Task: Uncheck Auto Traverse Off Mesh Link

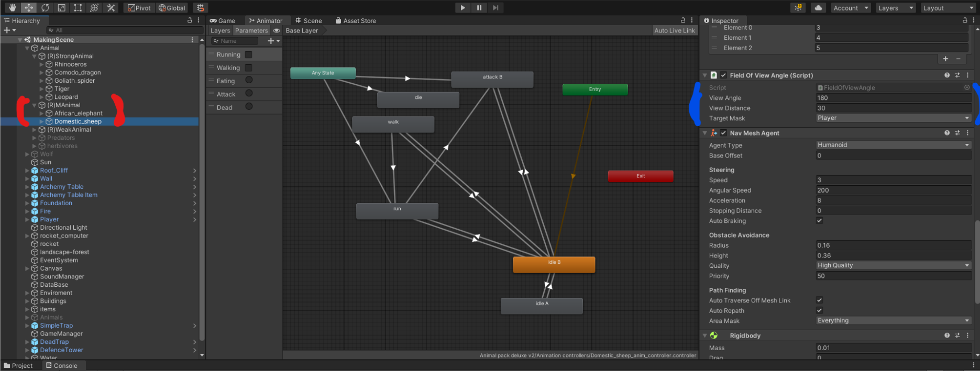Action: [820, 300]
